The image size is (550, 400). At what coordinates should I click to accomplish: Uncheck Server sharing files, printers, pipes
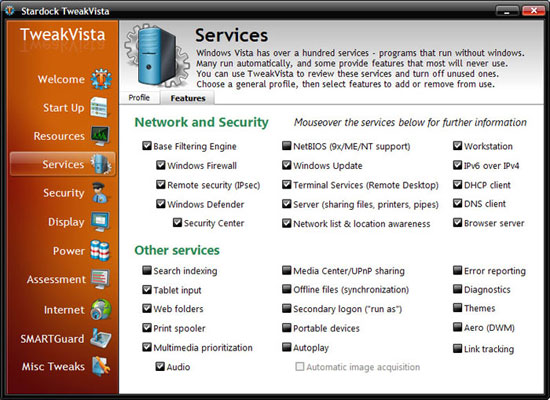pyautogui.click(x=287, y=204)
